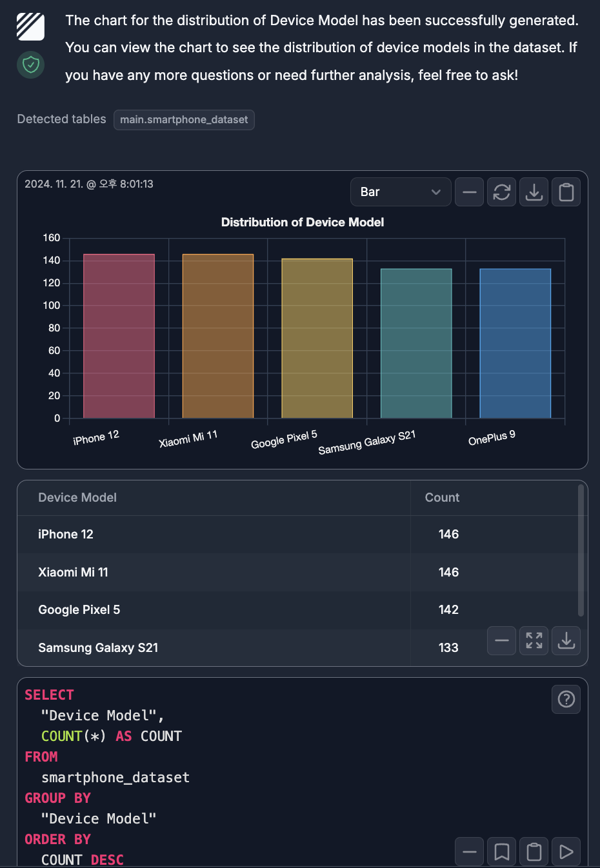This screenshot has width=600, height=868.
Task: Collapse the SQL panel with minus icon
Action: [x=470, y=852]
